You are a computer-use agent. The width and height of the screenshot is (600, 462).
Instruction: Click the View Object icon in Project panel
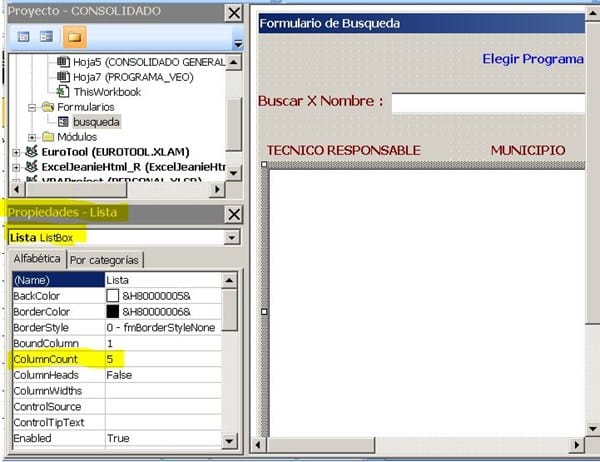(47, 37)
